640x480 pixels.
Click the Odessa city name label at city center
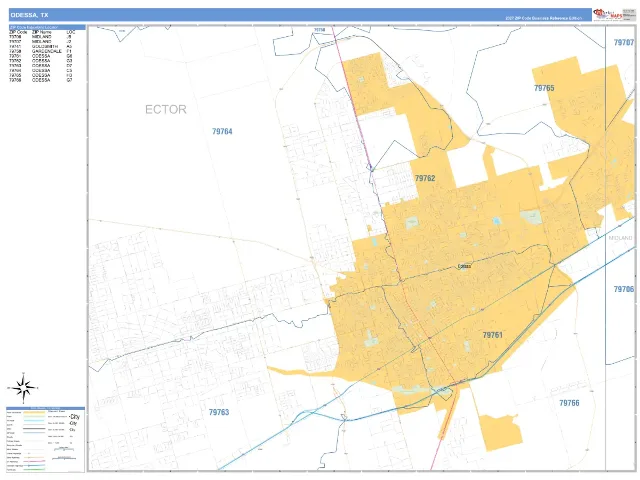[464, 267]
